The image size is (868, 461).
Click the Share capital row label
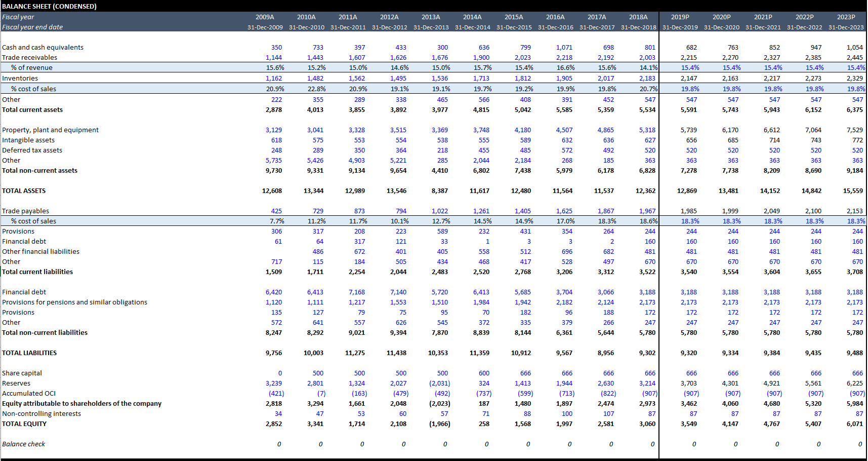[x=22, y=373]
